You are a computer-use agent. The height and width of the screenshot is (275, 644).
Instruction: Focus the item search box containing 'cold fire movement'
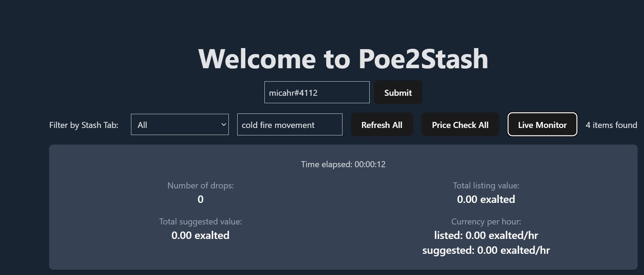tap(290, 125)
